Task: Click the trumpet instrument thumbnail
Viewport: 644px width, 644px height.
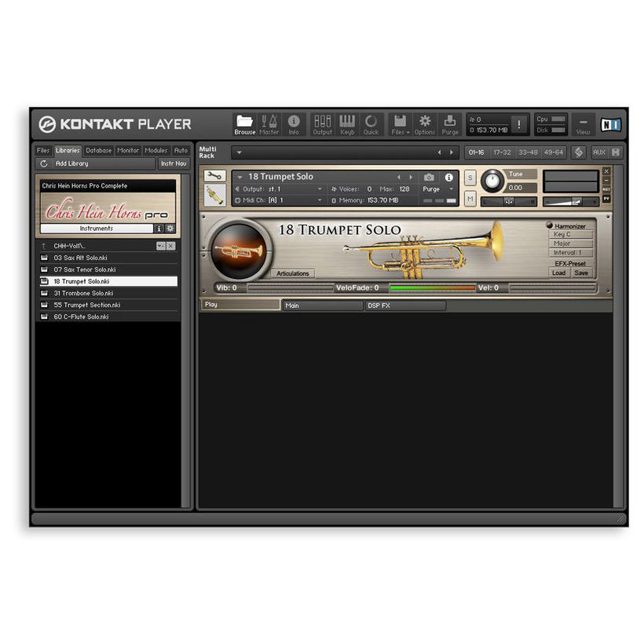Action: (214, 195)
